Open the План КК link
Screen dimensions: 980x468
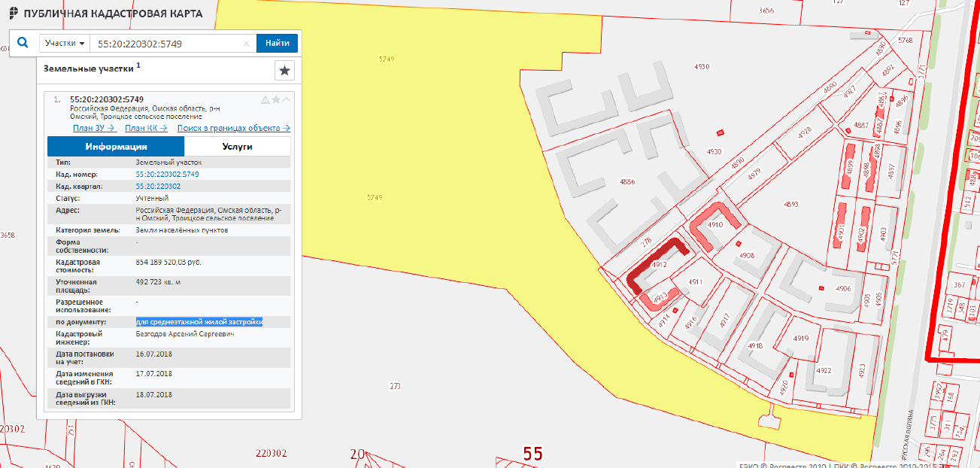pyautogui.click(x=146, y=128)
